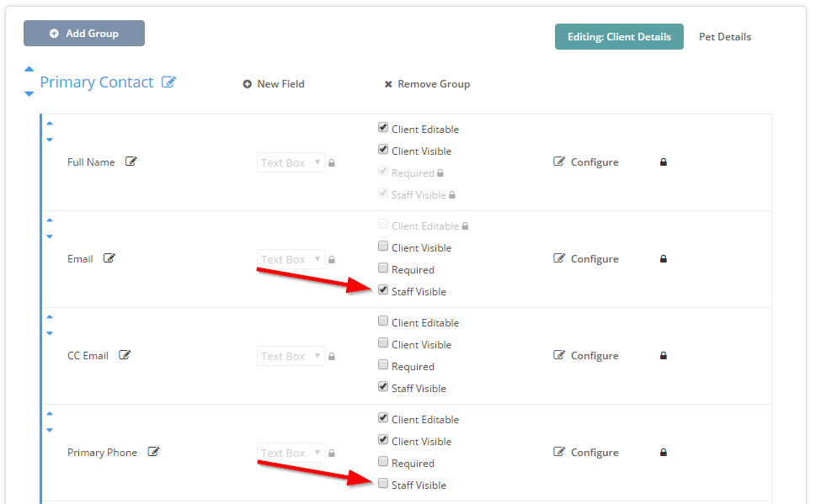Check CC Email Client Editable
This screenshot has height=504, width=816.
point(383,321)
